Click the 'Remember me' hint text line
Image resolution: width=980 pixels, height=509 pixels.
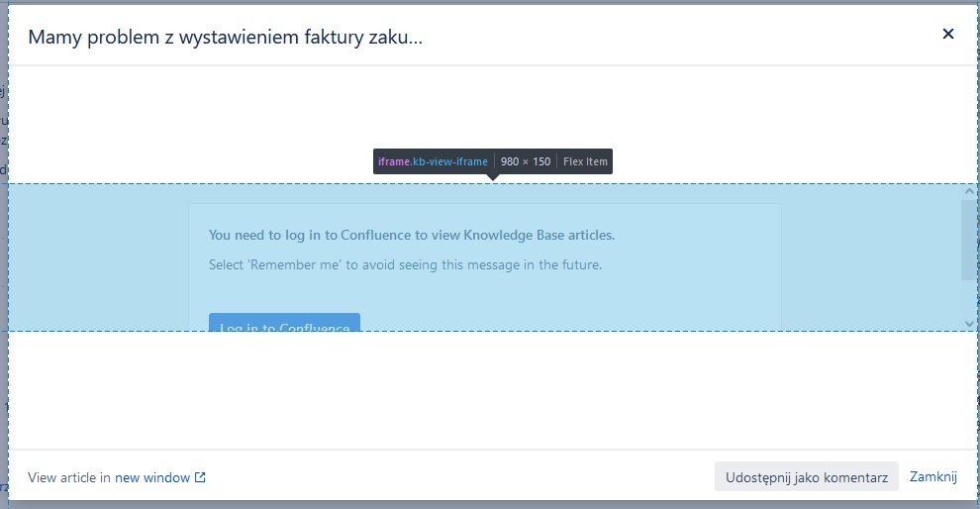tap(405, 265)
